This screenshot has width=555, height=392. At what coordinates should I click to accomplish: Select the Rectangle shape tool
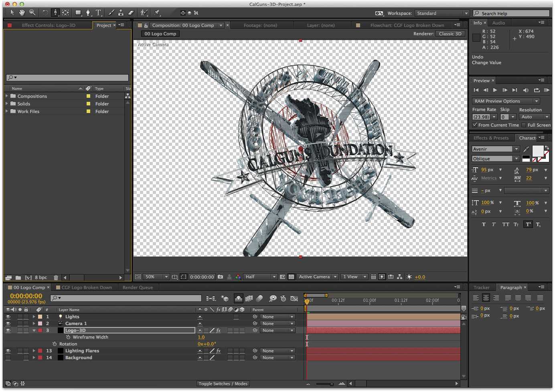(x=79, y=13)
